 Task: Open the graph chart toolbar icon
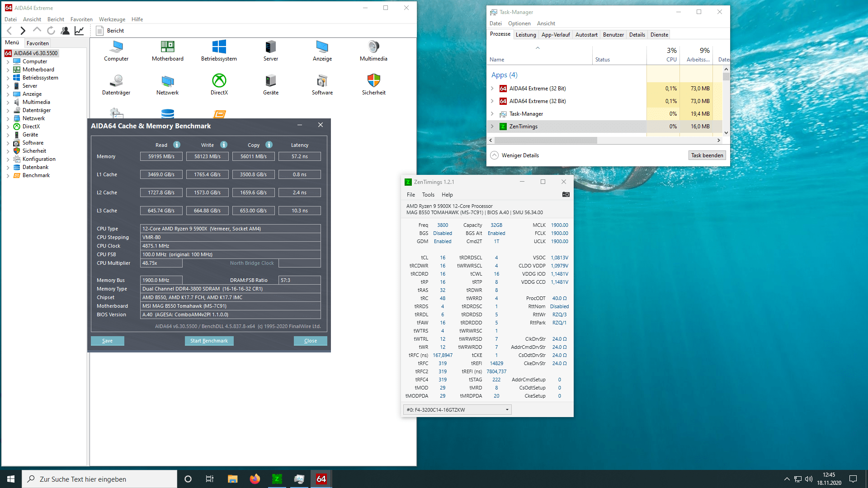point(79,31)
